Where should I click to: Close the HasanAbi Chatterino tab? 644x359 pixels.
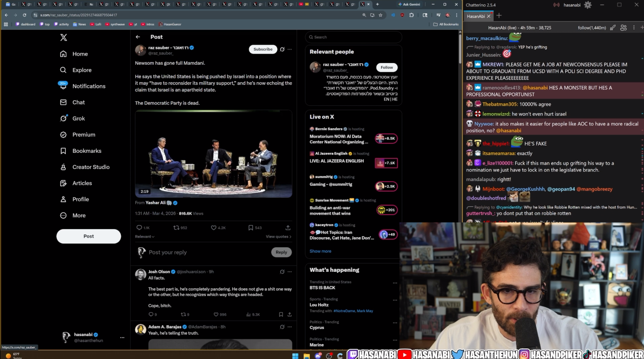[489, 16]
